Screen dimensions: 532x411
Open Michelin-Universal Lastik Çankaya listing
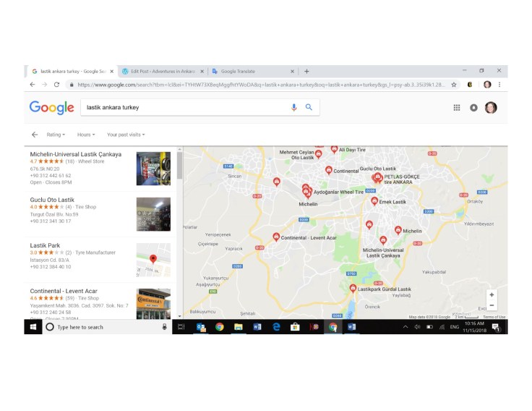tap(76, 154)
